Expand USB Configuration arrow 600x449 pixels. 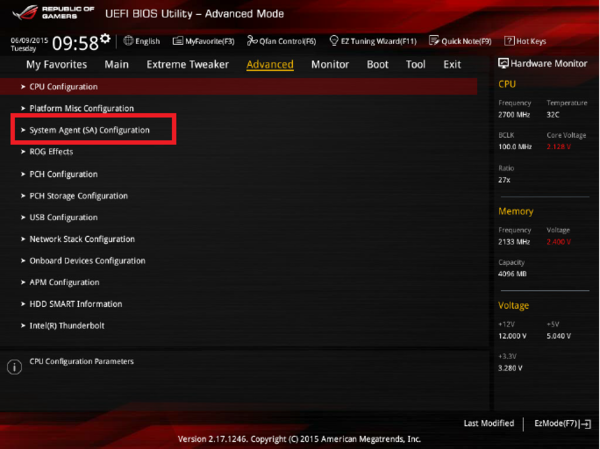pyautogui.click(x=23, y=217)
